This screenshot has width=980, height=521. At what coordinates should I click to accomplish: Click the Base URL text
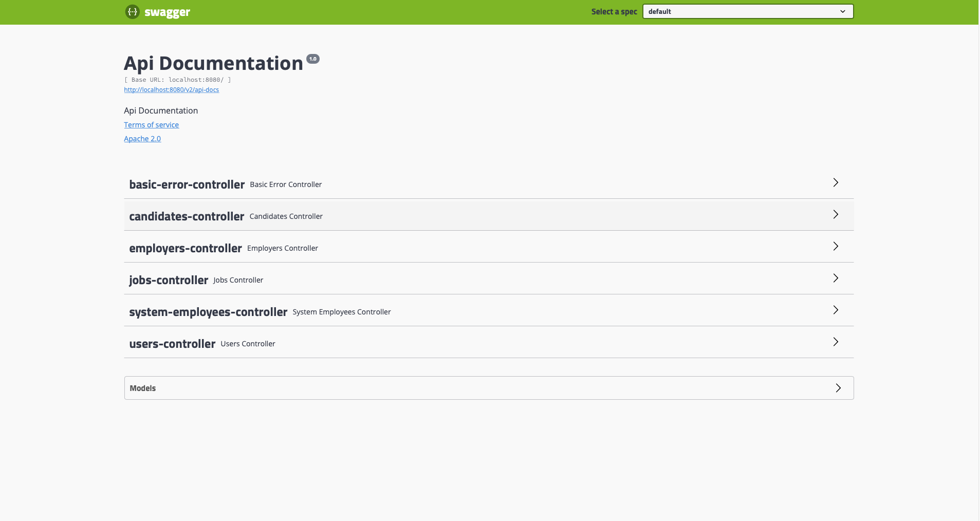pyautogui.click(x=177, y=80)
